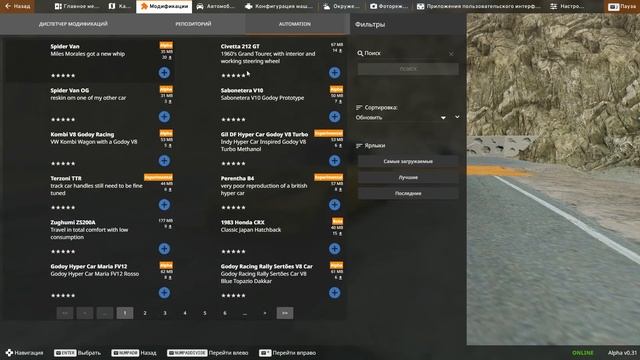Jump to last page button
This screenshot has width=640, height=360.
pos(285,313)
